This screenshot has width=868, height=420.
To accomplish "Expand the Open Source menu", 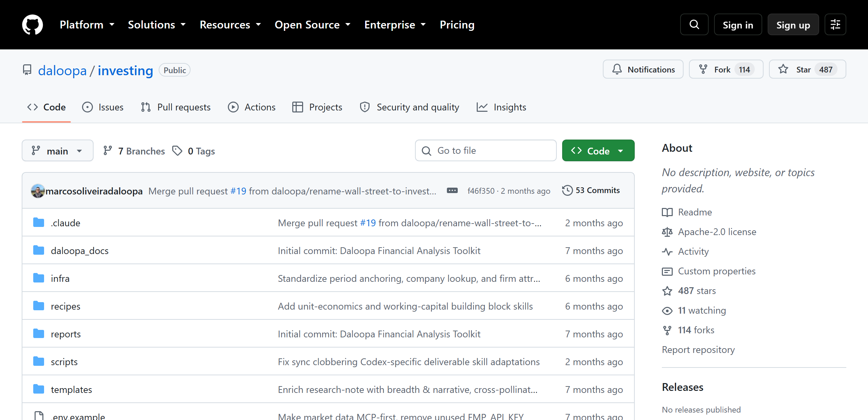I will (x=313, y=24).
